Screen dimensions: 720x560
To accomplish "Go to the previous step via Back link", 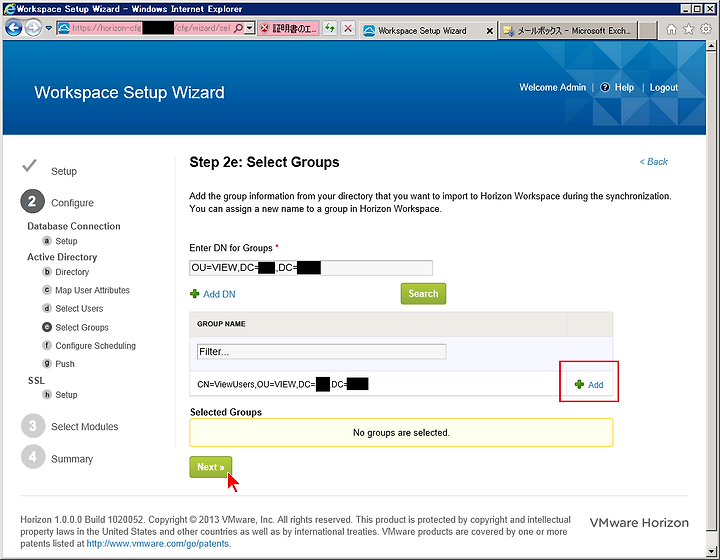I will [653, 162].
